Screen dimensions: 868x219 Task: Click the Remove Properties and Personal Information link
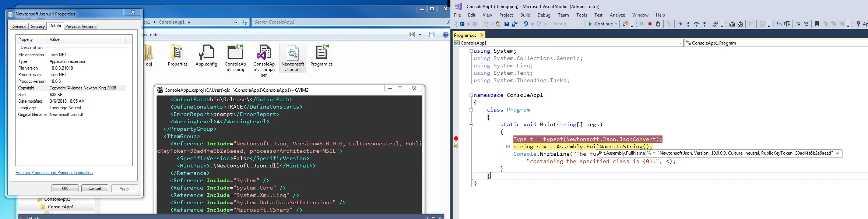pos(54,173)
